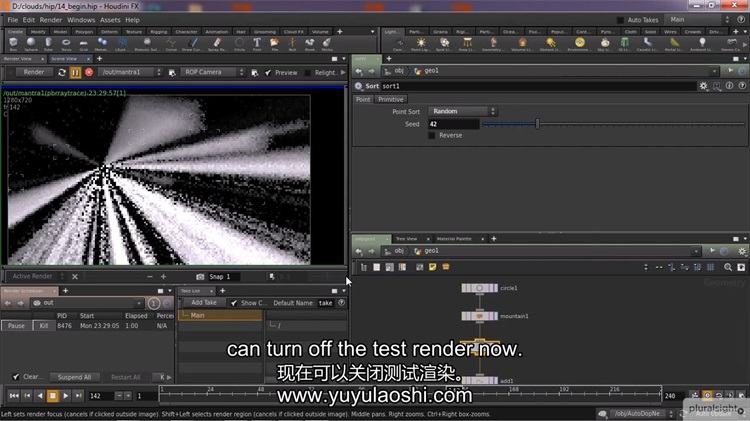
Task: Click the Restart All button
Action: [125, 377]
